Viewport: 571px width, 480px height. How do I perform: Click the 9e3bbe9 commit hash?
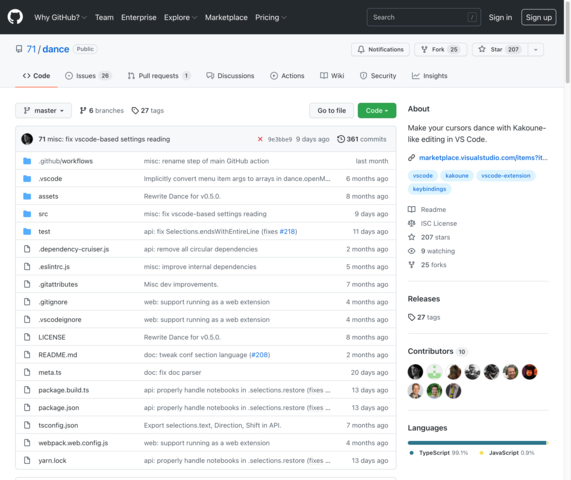[280, 139]
